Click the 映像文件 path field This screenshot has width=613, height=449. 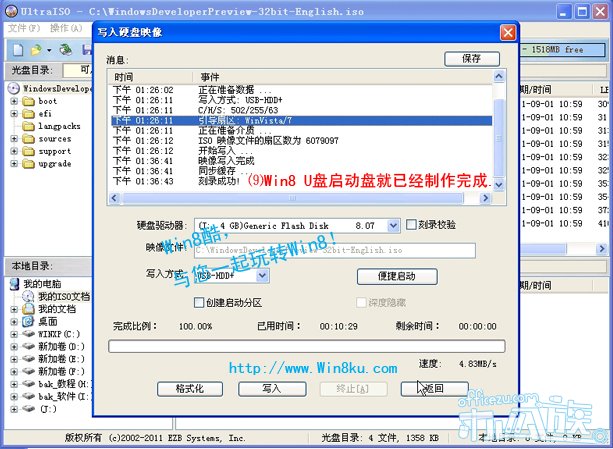335,250
